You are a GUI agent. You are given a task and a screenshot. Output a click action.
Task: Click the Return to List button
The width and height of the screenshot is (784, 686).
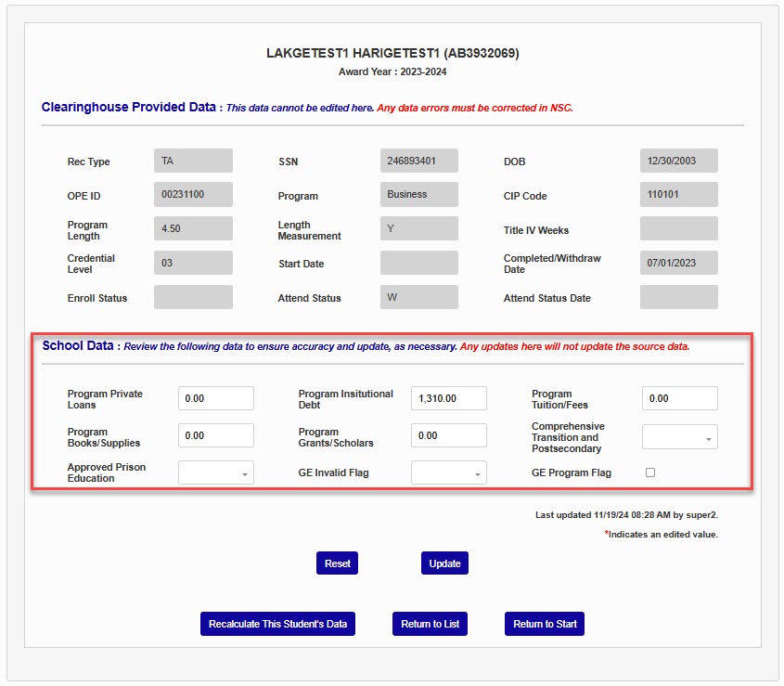(x=430, y=624)
